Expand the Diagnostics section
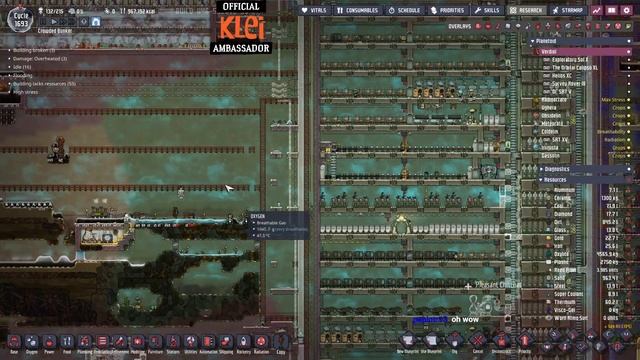 pyautogui.click(x=541, y=169)
